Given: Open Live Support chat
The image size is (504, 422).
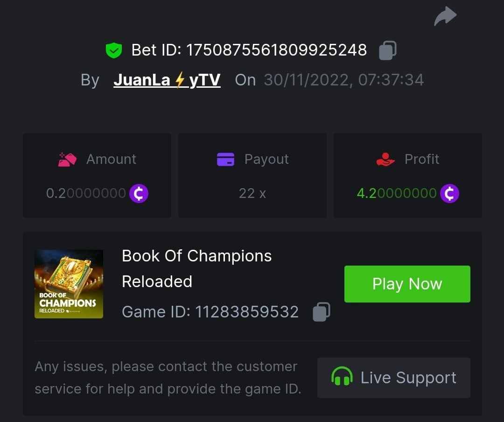Looking at the screenshot, I should (394, 378).
